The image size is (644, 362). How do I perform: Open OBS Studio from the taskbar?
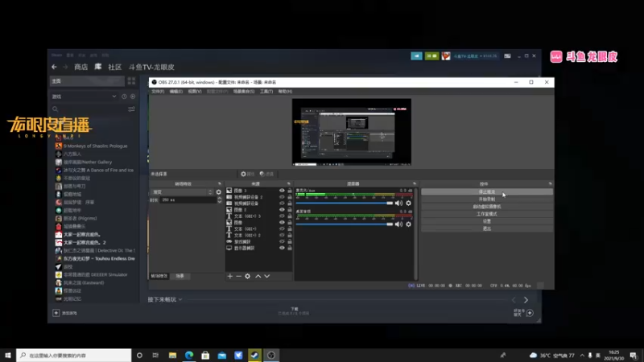pyautogui.click(x=271, y=355)
